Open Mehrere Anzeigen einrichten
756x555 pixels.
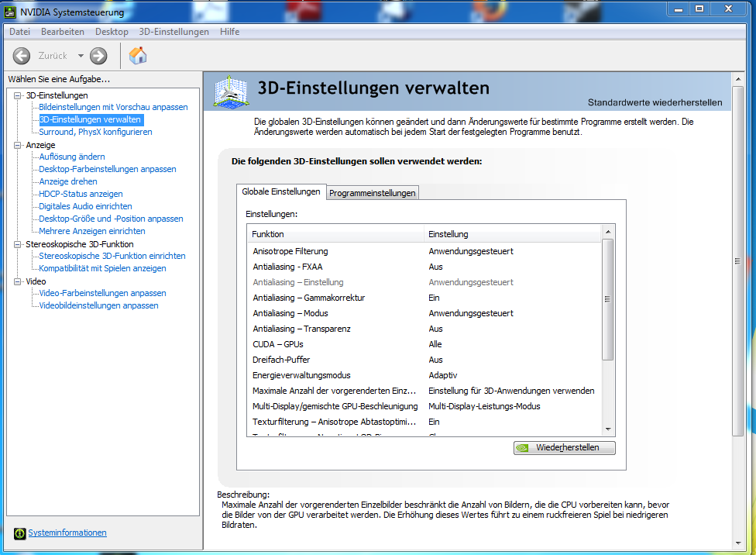coord(92,232)
